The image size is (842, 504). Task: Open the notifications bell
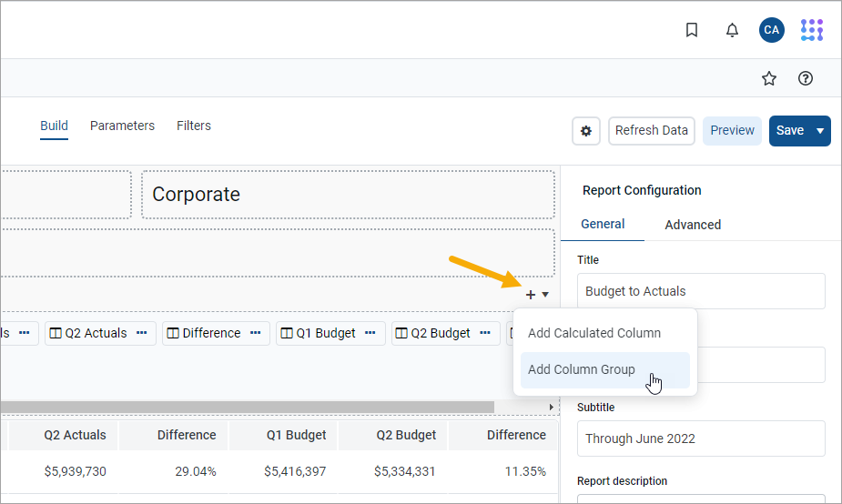click(x=732, y=30)
